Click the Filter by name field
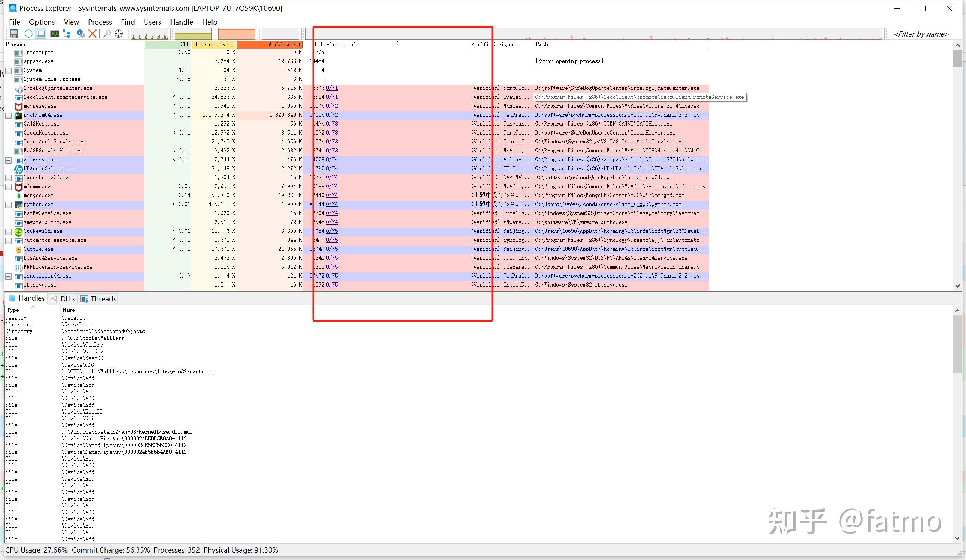 click(925, 34)
